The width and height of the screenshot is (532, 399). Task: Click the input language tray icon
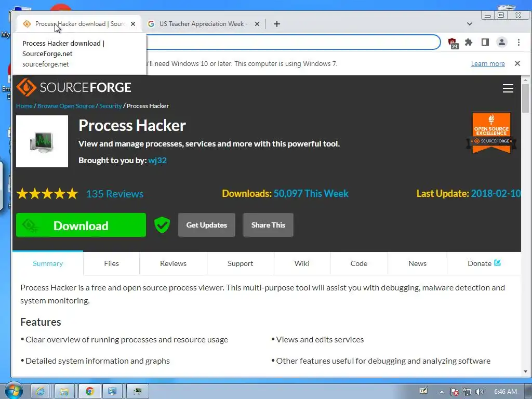[423, 391]
